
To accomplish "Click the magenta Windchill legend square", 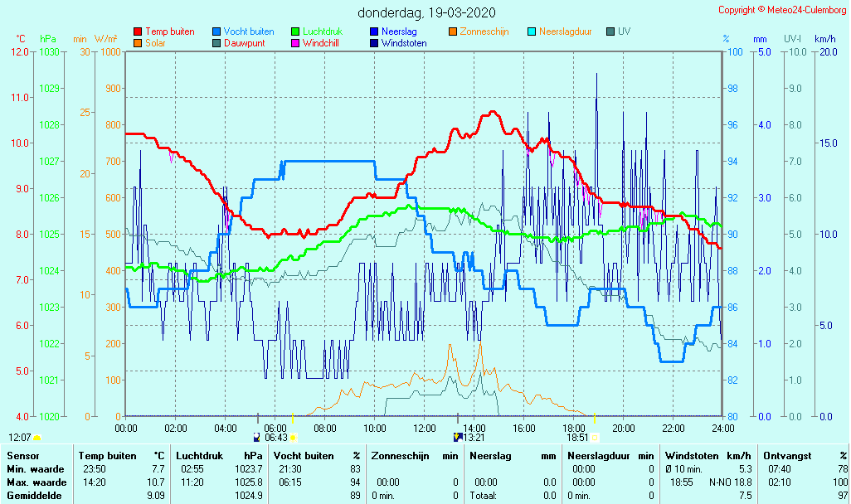I will (x=295, y=43).
